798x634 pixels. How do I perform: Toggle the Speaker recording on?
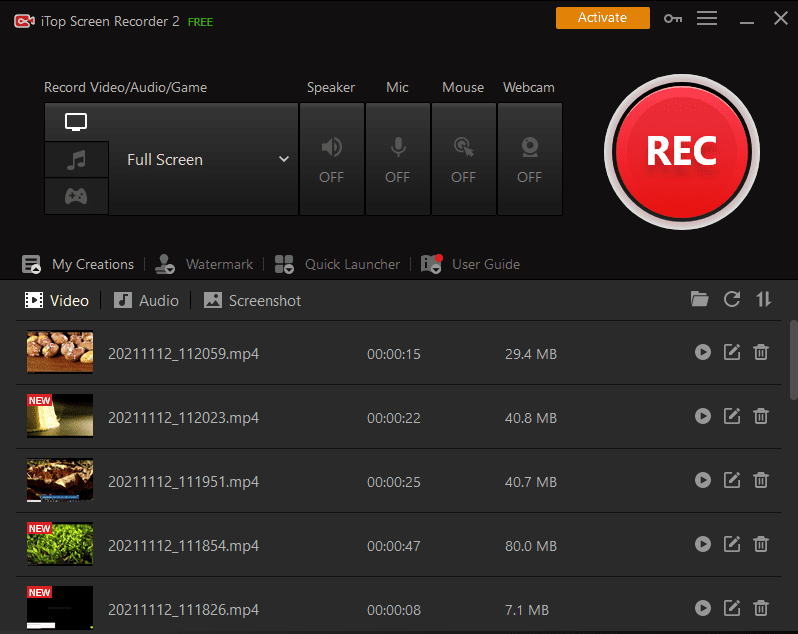coord(331,159)
